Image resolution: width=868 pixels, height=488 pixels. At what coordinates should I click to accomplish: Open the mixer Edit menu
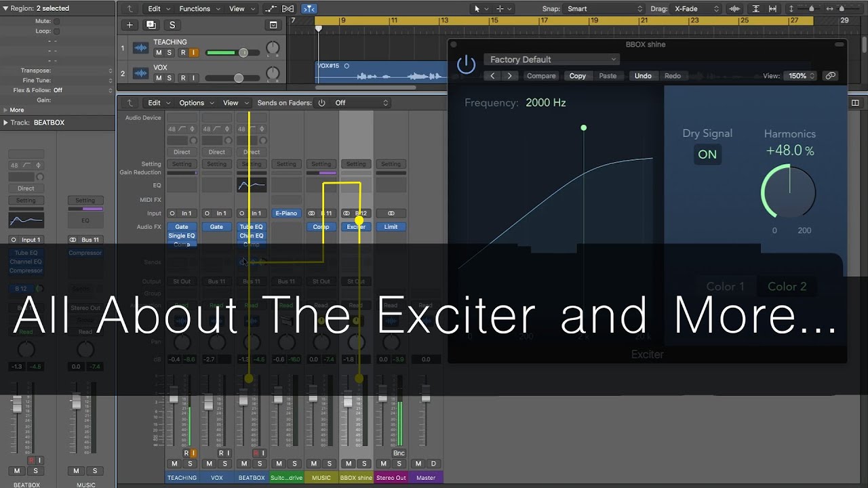coord(158,103)
